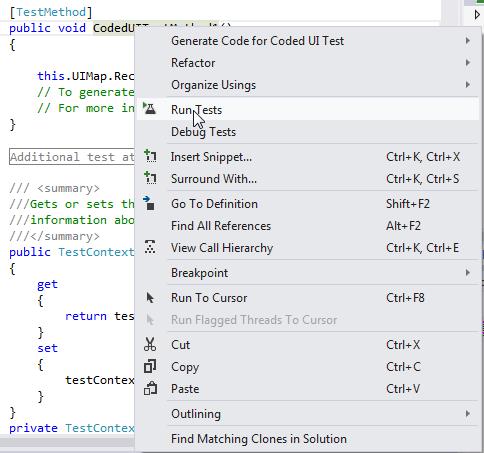
Task: Select Find All References entry
Action: click(x=309, y=226)
